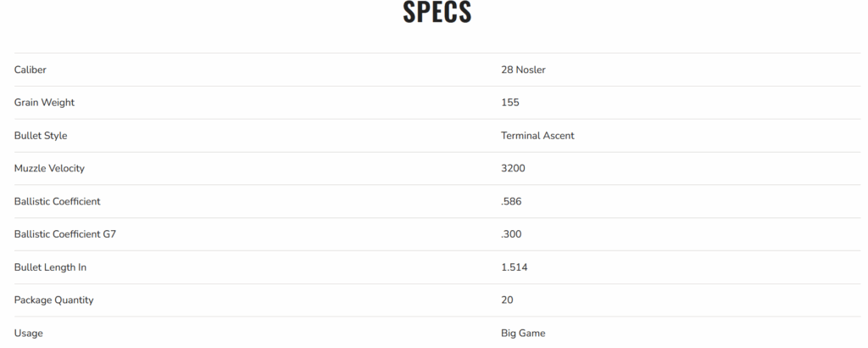
Task: Select the 1.514 bullet length value
Action: (x=515, y=267)
